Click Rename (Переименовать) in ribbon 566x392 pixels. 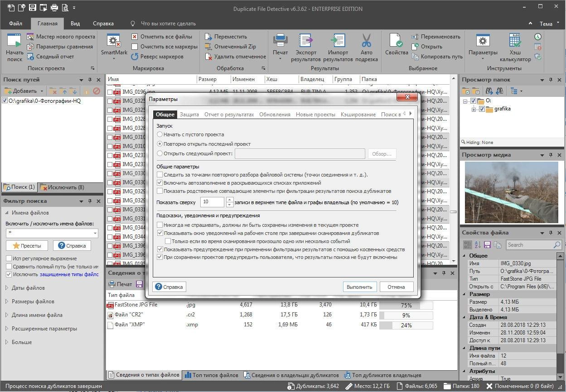[435, 37]
